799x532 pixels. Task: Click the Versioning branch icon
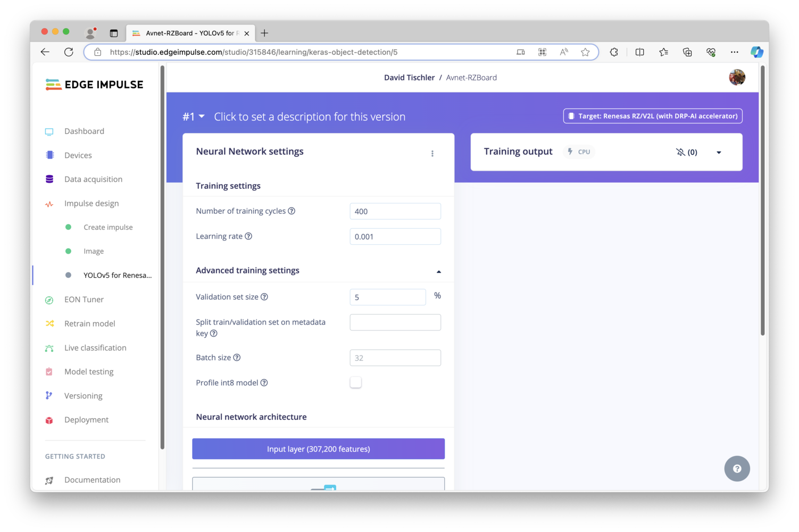pos(49,396)
